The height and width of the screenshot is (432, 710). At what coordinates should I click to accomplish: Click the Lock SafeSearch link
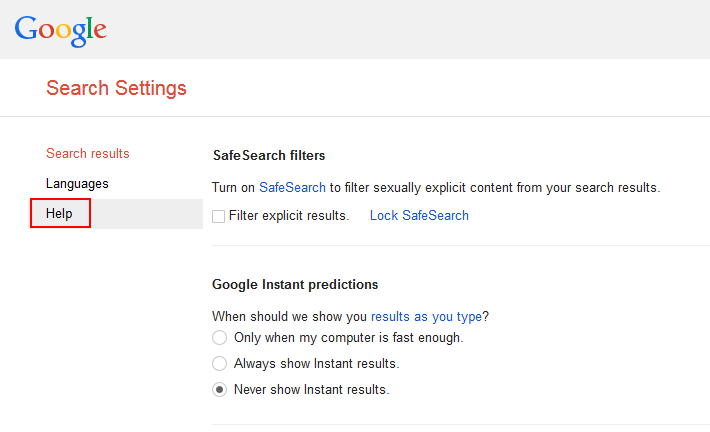click(x=419, y=215)
